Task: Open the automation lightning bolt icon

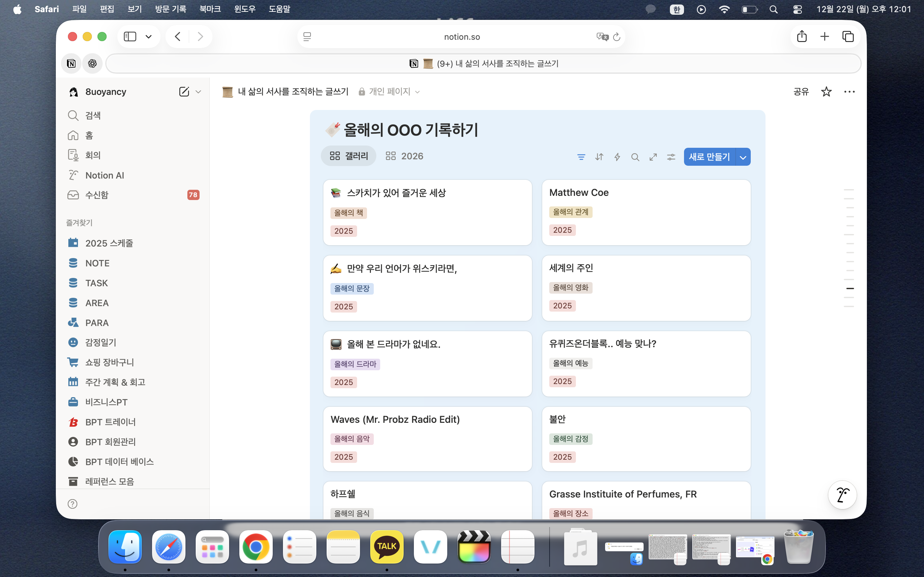Action: (617, 157)
